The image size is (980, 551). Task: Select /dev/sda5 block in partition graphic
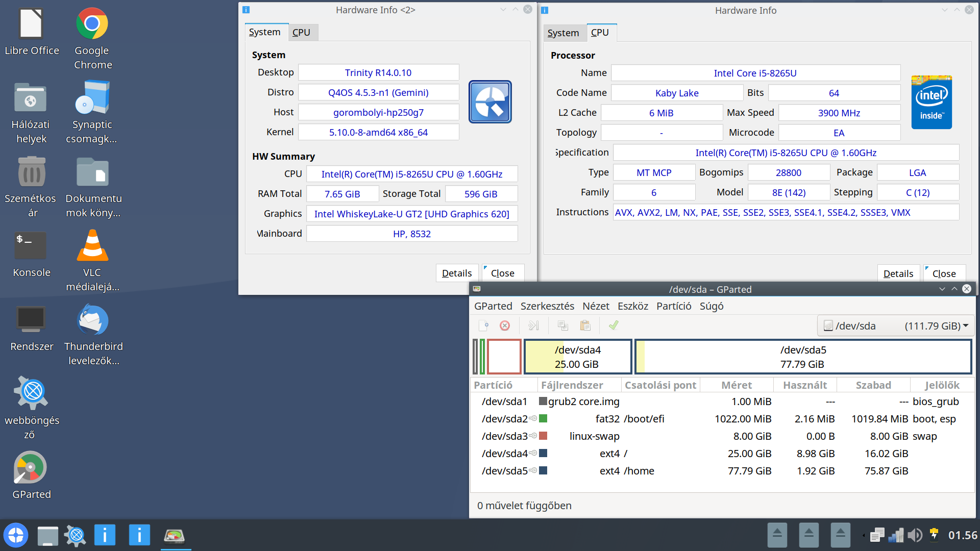[803, 357]
